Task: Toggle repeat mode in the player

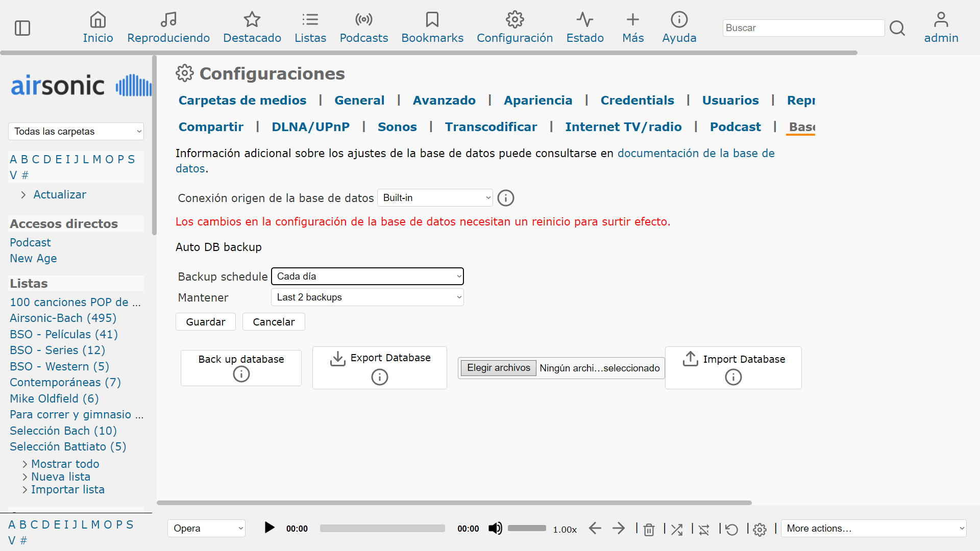Action: click(731, 529)
